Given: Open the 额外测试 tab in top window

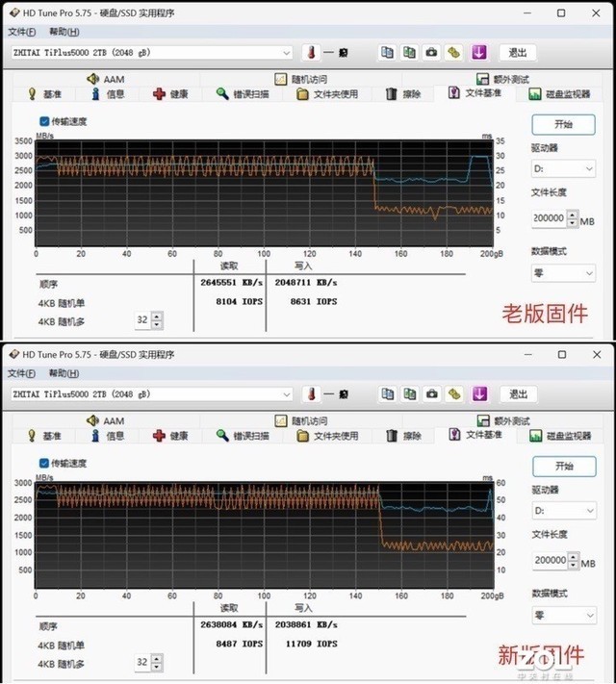Looking at the screenshot, I should [x=502, y=79].
